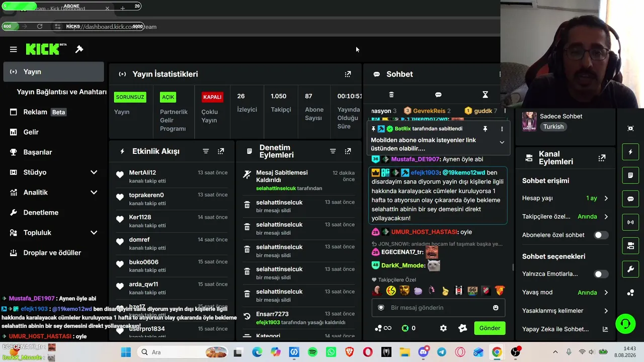Open chat settings gear icon
This screenshot has height=362, width=644.
443,328
